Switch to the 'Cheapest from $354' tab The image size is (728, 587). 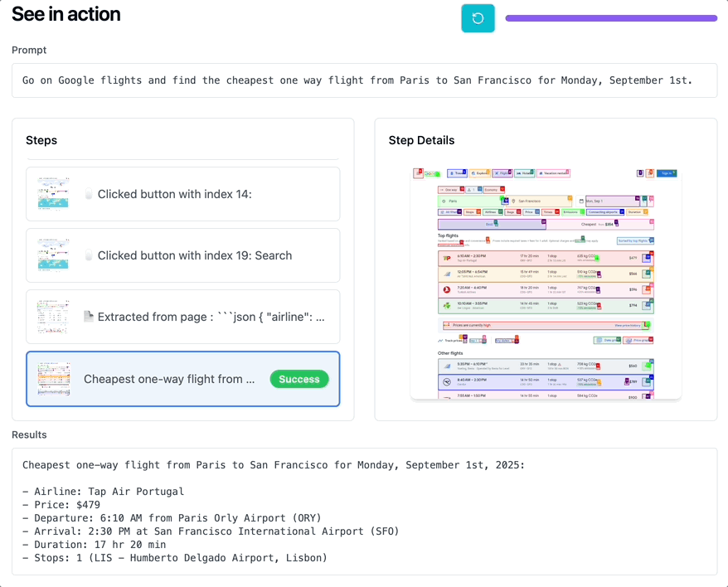(x=599, y=225)
